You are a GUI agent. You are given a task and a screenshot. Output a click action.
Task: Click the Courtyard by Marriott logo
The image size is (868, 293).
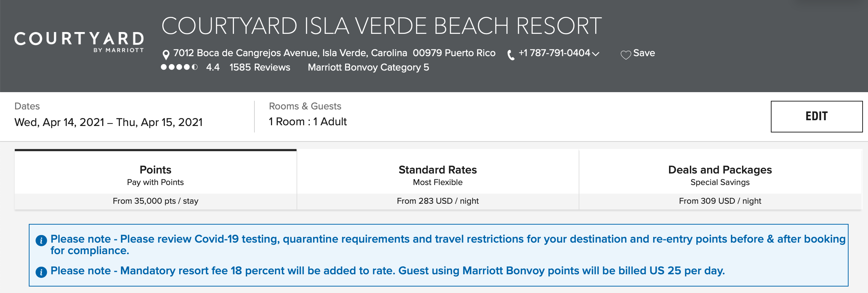[x=79, y=42]
